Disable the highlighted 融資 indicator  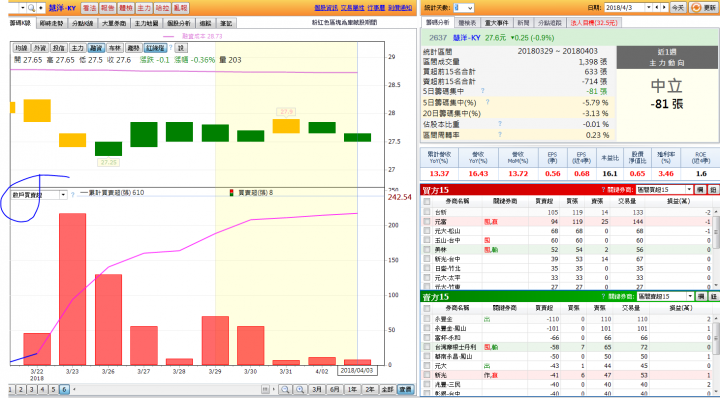tap(96, 48)
